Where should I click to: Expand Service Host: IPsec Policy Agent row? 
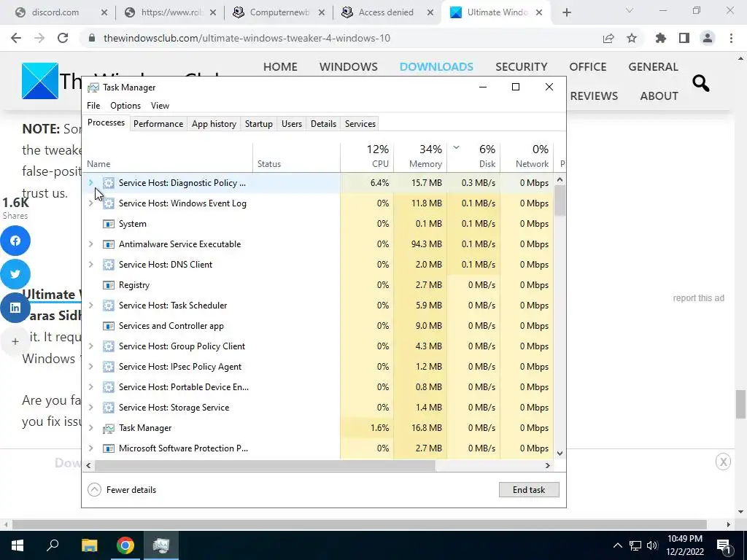pos(90,367)
